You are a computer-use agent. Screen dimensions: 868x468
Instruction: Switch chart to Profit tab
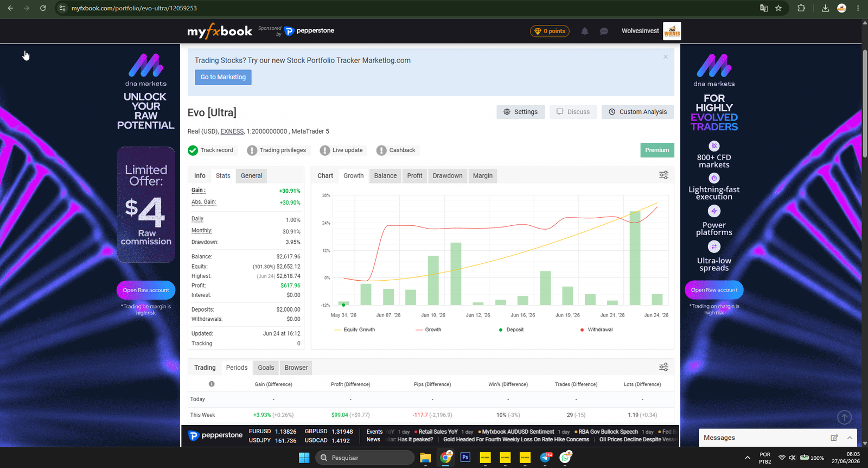(x=414, y=176)
